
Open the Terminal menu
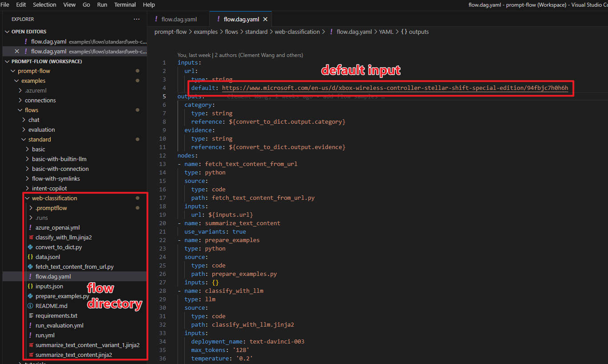[x=125, y=4]
